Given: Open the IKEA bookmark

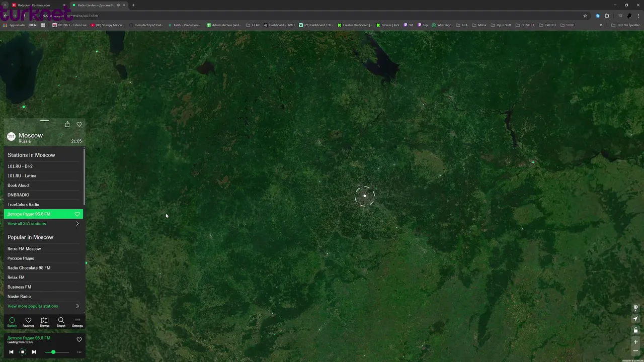Looking at the screenshot, I should coord(33,25).
